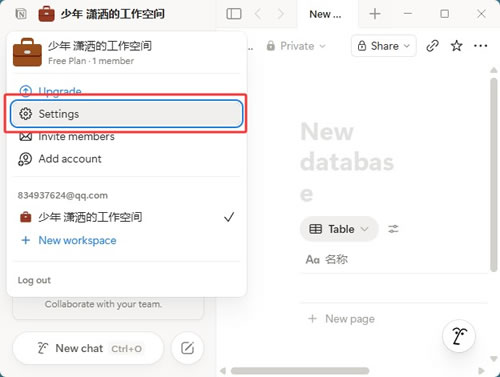The image size is (500, 377).
Task: Go back with the left arrow
Action: [x=258, y=14]
